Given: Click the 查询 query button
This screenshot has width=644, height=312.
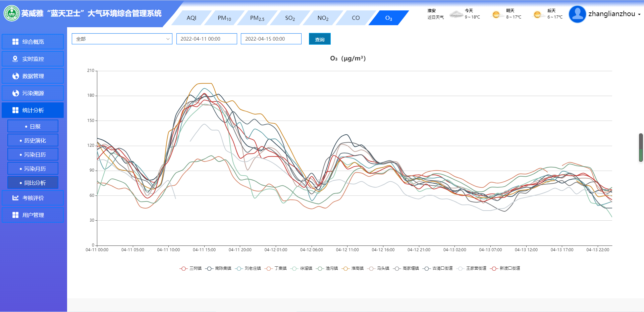Looking at the screenshot, I should coord(319,39).
